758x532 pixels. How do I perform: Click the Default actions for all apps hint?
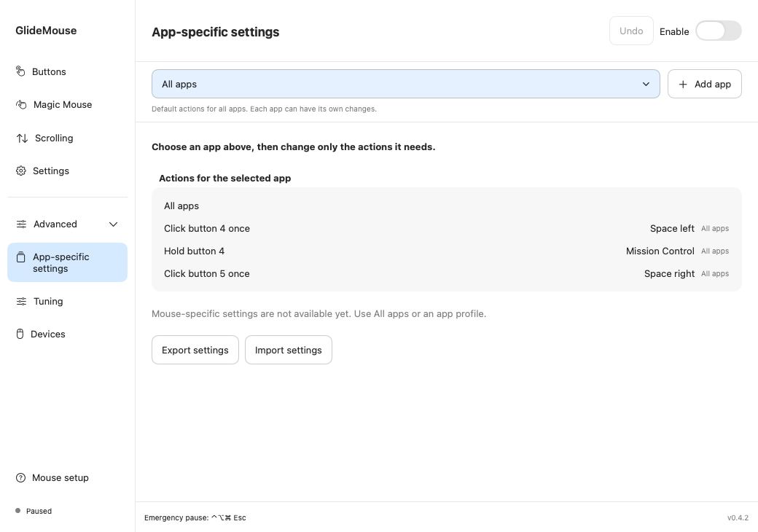click(x=264, y=109)
